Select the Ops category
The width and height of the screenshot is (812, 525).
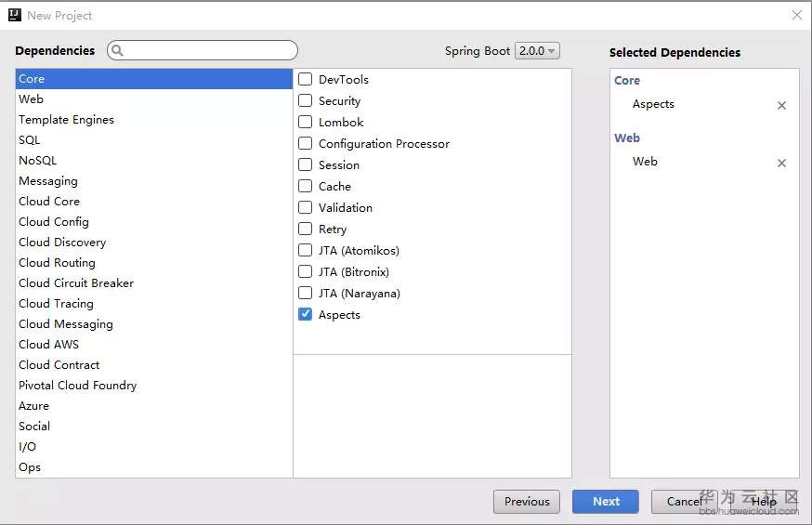point(154,467)
